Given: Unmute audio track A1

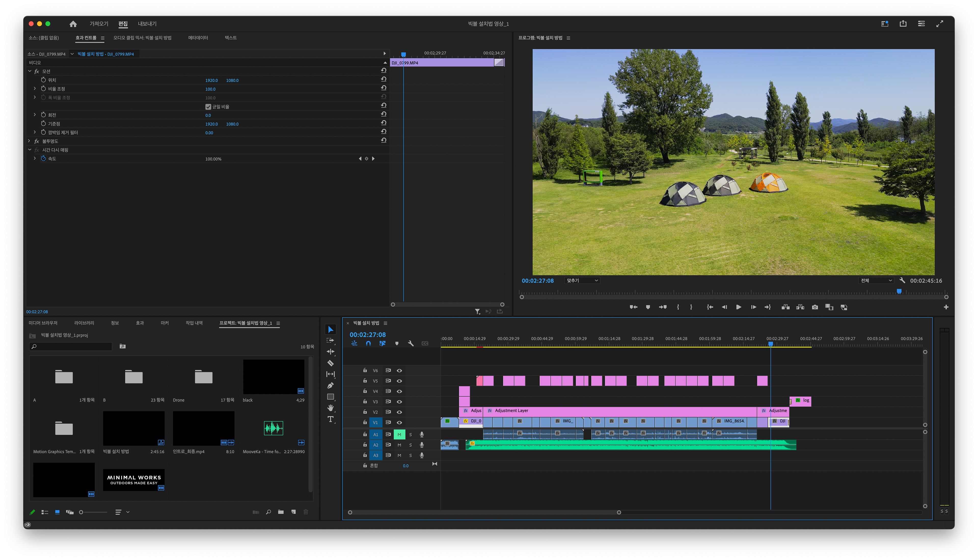Looking at the screenshot, I should point(399,435).
